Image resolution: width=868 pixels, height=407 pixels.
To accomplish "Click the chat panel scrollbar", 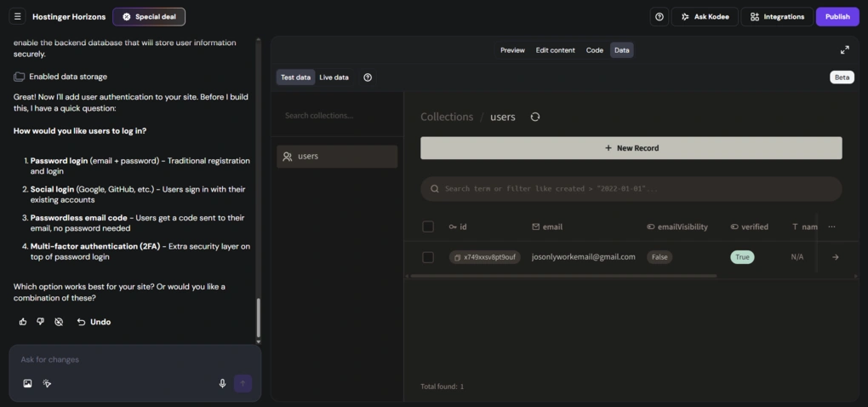I will 258,318.
